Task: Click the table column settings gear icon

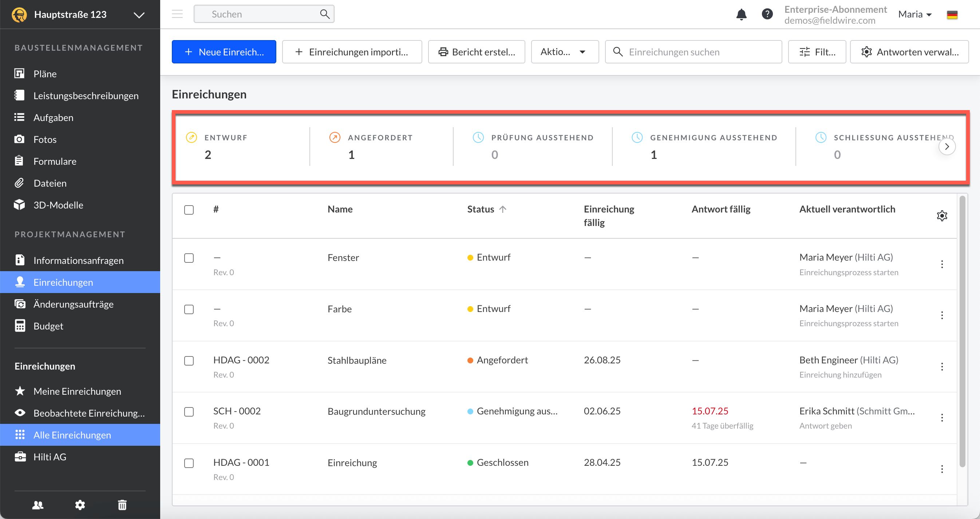Action: [x=941, y=216]
